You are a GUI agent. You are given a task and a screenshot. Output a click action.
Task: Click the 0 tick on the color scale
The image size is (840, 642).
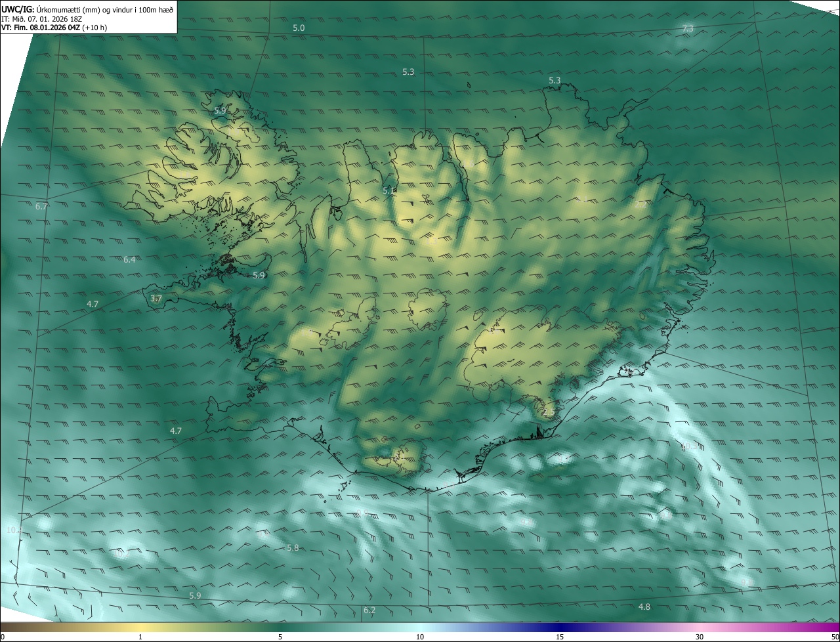(3, 637)
